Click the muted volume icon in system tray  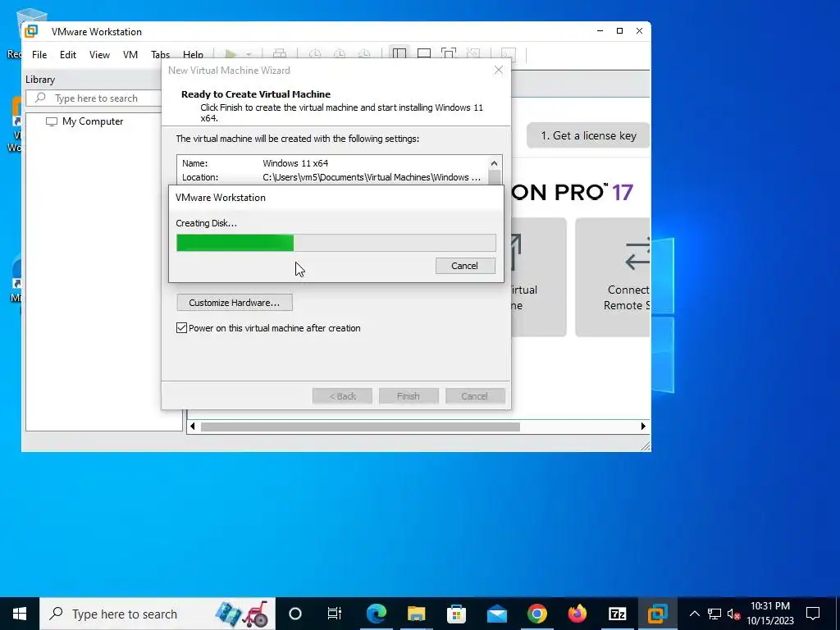[733, 614]
